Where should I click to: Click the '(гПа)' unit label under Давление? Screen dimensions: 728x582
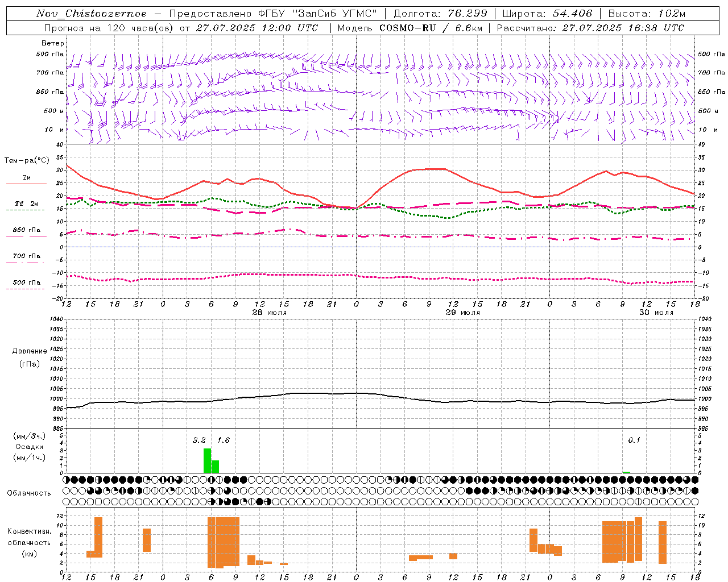point(30,364)
